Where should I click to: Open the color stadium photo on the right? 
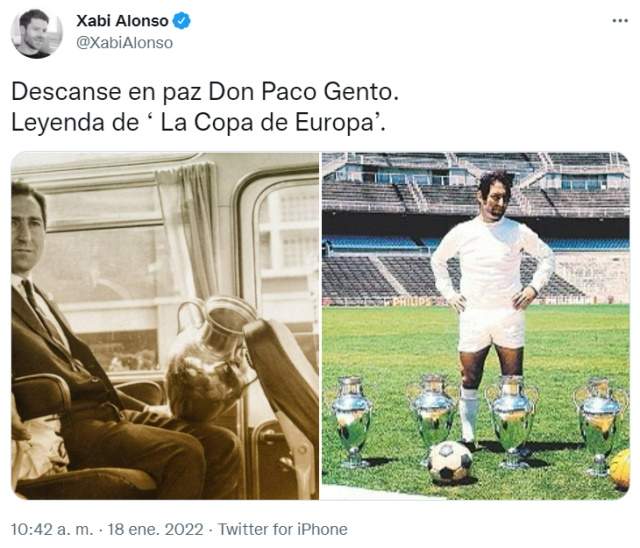point(476,326)
